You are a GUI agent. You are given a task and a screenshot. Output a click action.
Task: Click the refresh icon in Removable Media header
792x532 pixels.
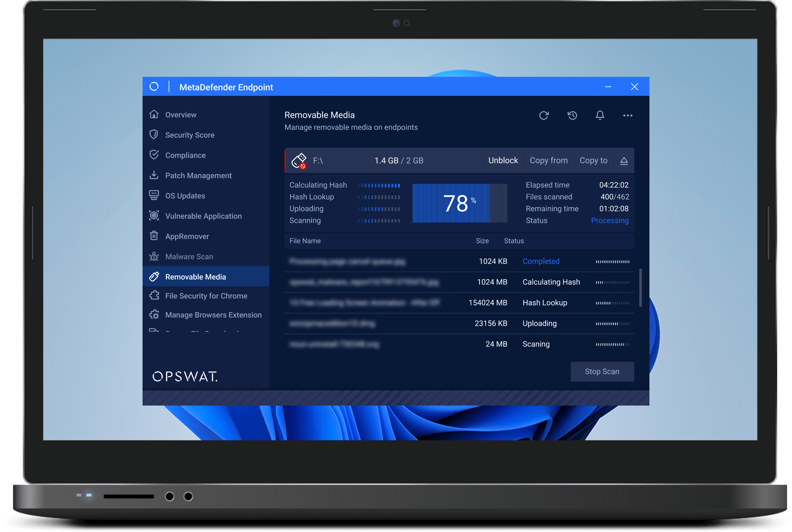tap(544, 115)
